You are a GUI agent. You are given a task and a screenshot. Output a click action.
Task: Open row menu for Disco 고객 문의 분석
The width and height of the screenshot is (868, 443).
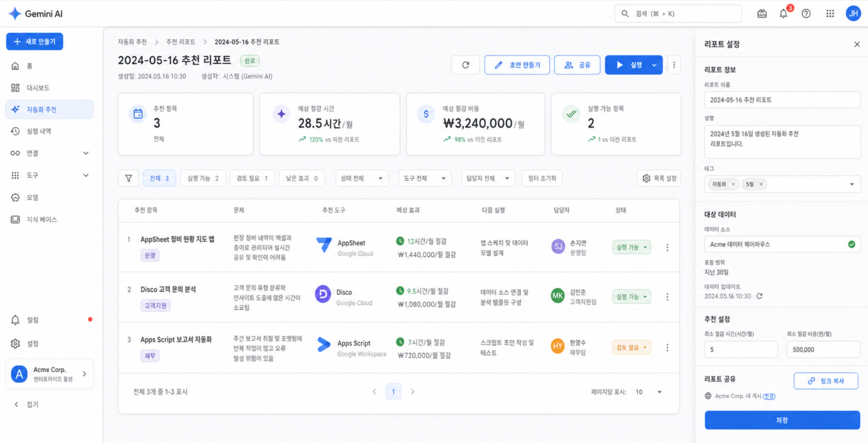coord(667,297)
